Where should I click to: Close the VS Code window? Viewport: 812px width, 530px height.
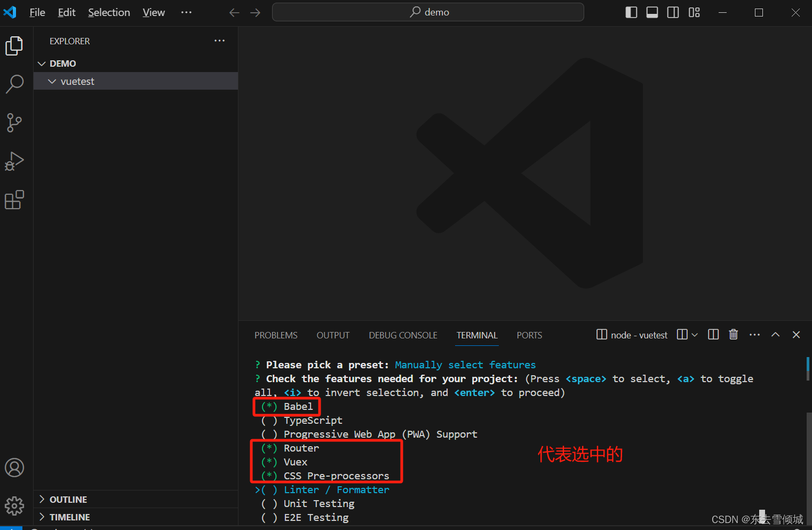(795, 12)
